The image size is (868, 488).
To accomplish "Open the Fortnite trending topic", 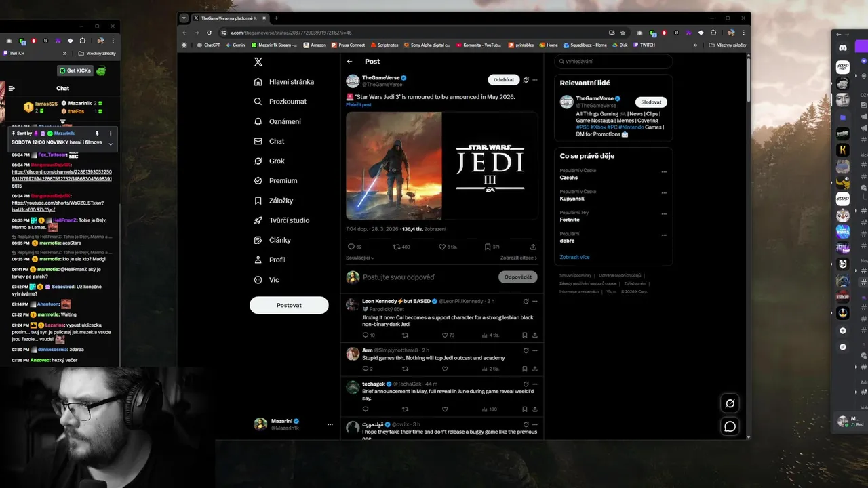I will click(570, 220).
